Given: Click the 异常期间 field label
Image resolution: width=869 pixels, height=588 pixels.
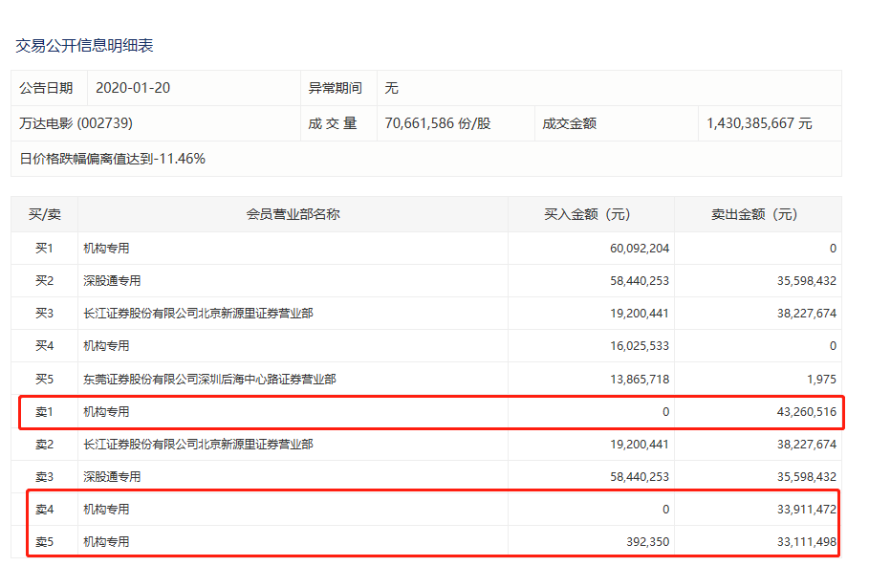Looking at the screenshot, I should click(x=335, y=88).
